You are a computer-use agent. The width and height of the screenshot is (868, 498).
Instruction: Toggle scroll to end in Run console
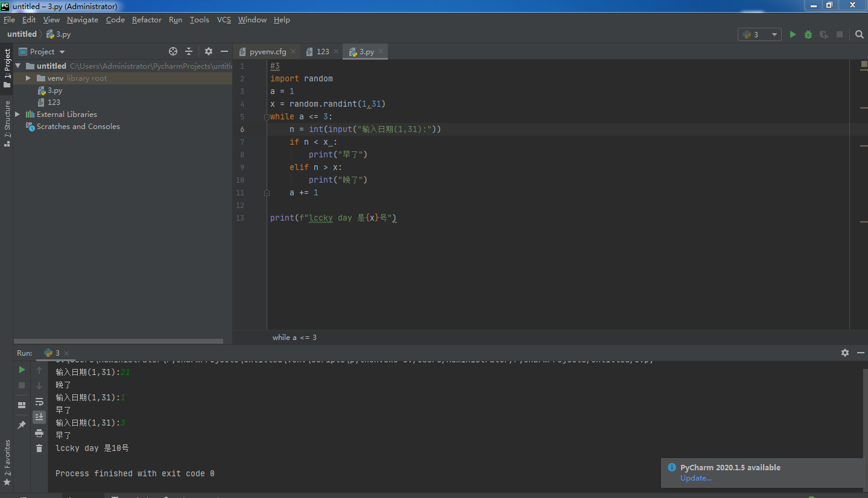39,417
